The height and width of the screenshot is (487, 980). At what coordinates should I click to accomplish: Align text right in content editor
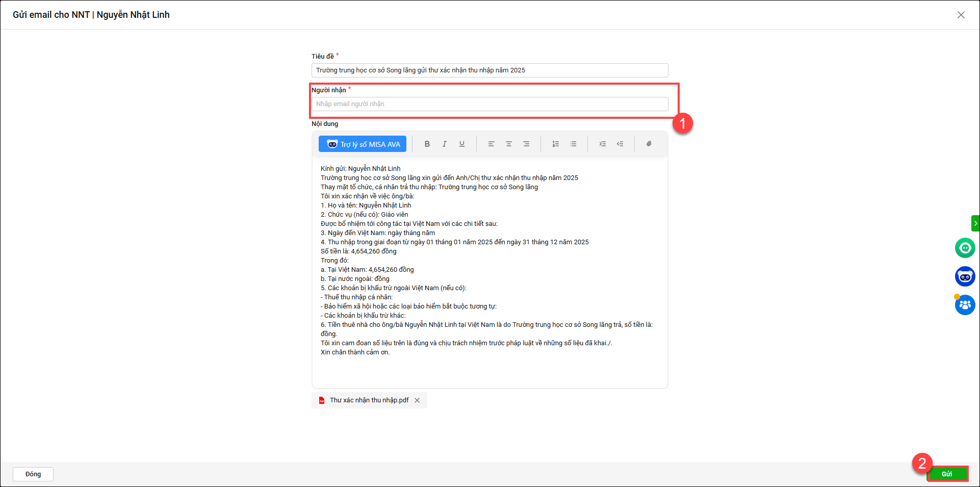click(x=526, y=144)
